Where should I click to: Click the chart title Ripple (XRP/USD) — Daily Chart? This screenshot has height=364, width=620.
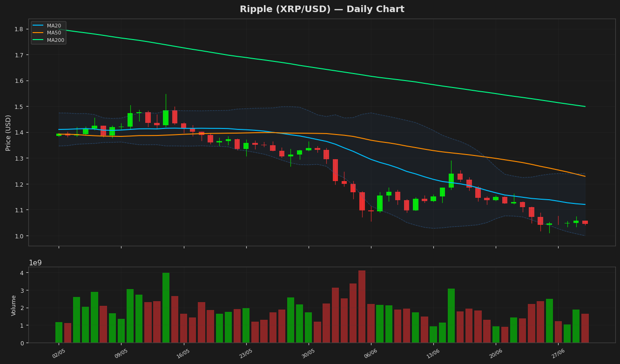coord(322,9)
